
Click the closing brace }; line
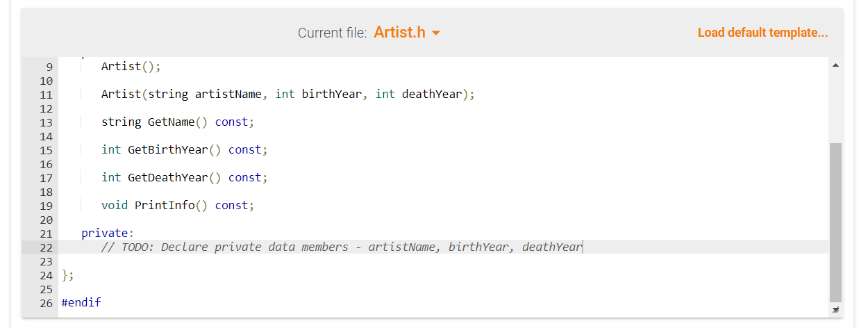click(x=67, y=275)
